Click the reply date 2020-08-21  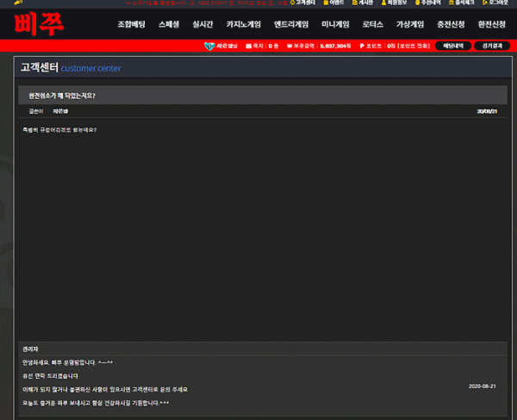482,386
